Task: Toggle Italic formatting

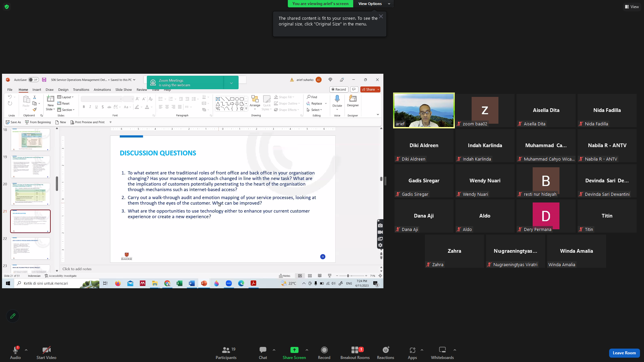Action: pos(90,107)
